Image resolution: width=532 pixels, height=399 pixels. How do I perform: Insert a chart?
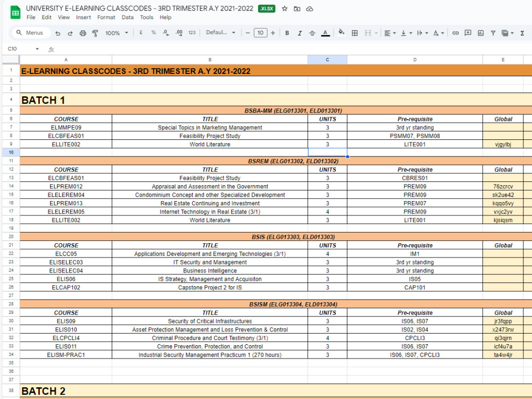point(480,33)
